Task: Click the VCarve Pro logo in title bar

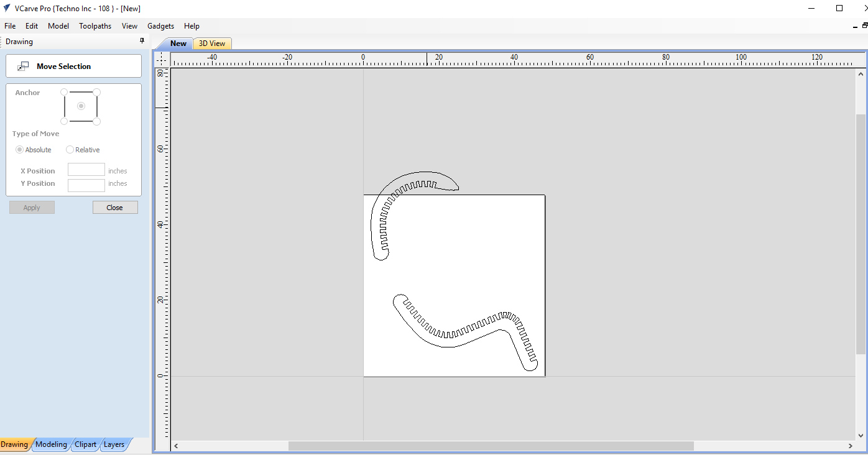Action: tap(7, 8)
